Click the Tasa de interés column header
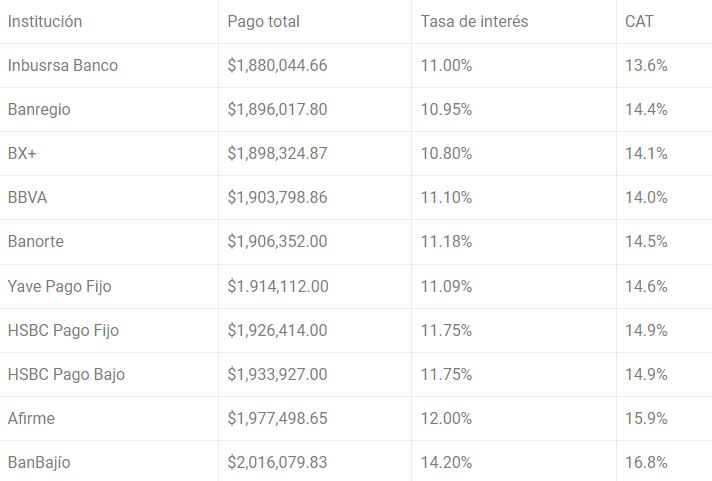 [474, 21]
